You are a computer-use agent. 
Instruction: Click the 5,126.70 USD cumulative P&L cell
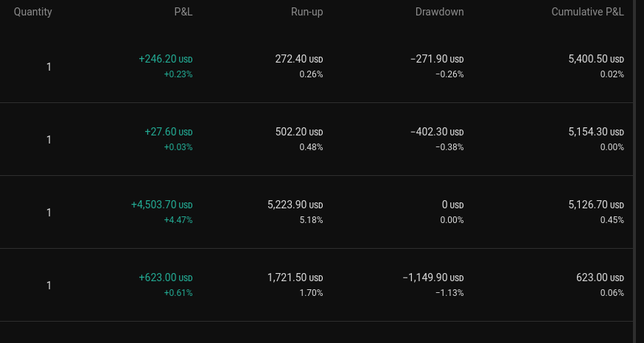(x=596, y=205)
